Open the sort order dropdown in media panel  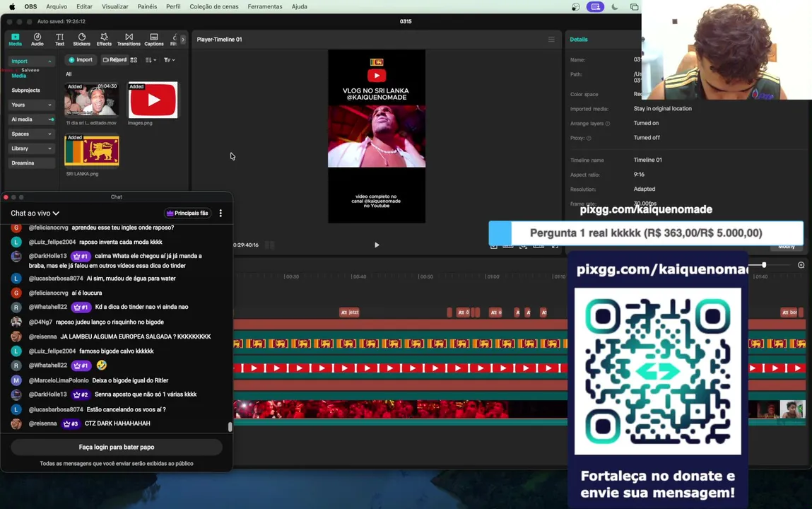tap(151, 60)
